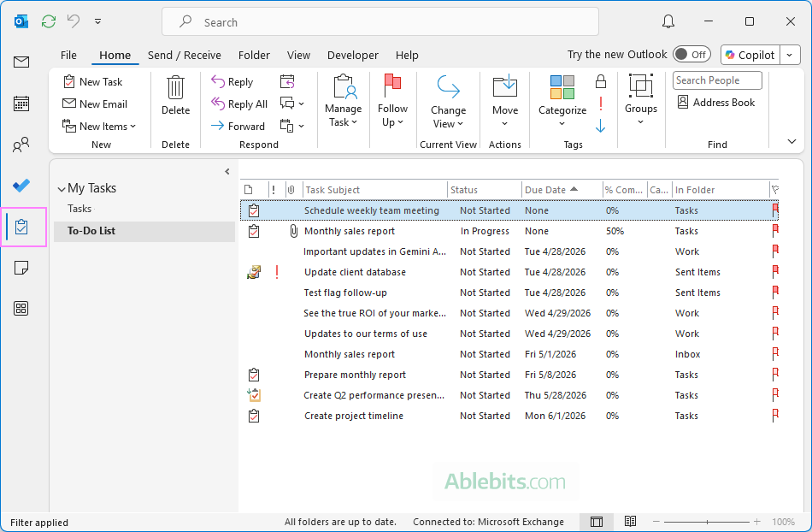This screenshot has height=532, width=812.
Task: Toggle flag on Prepare monthly report row
Action: click(774, 375)
